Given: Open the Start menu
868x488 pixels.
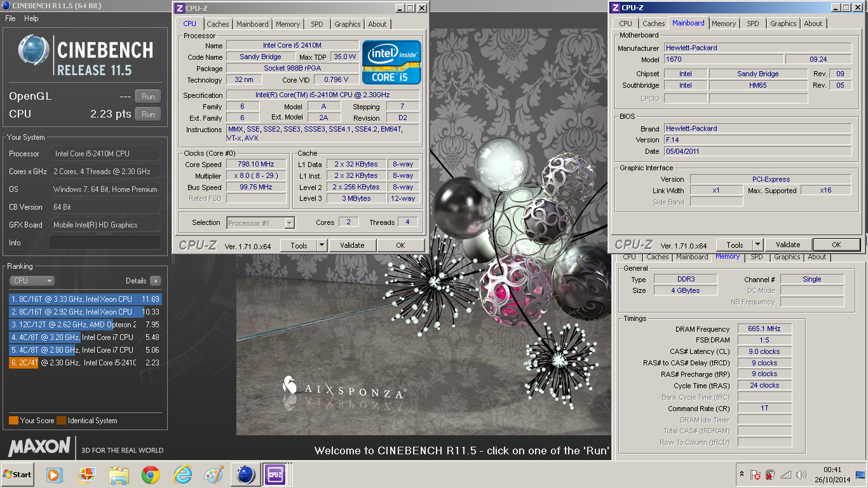Looking at the screenshot, I should pyautogui.click(x=18, y=475).
